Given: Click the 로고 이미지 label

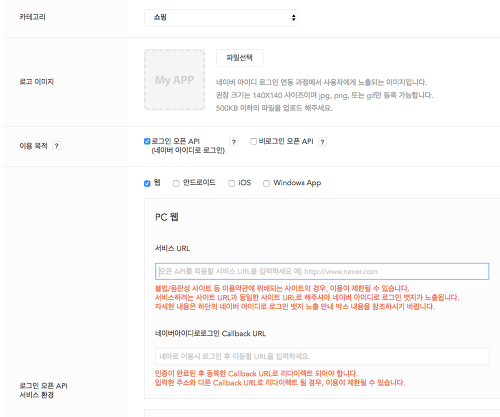Looking at the screenshot, I should pyautogui.click(x=36, y=82).
